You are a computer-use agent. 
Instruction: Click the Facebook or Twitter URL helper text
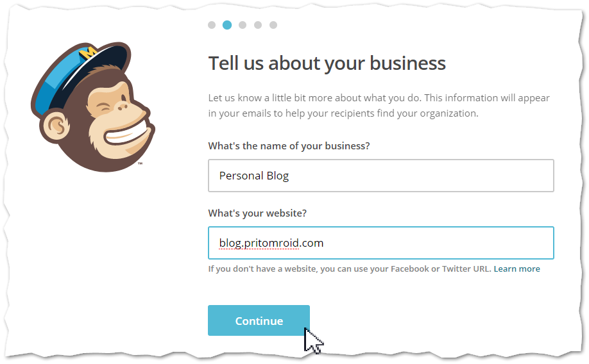[350, 269]
